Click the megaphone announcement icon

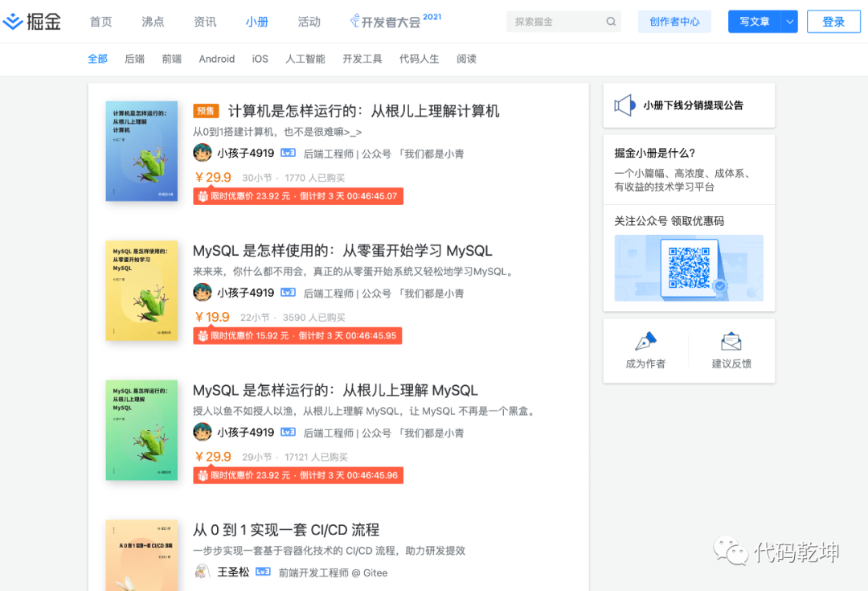625,105
